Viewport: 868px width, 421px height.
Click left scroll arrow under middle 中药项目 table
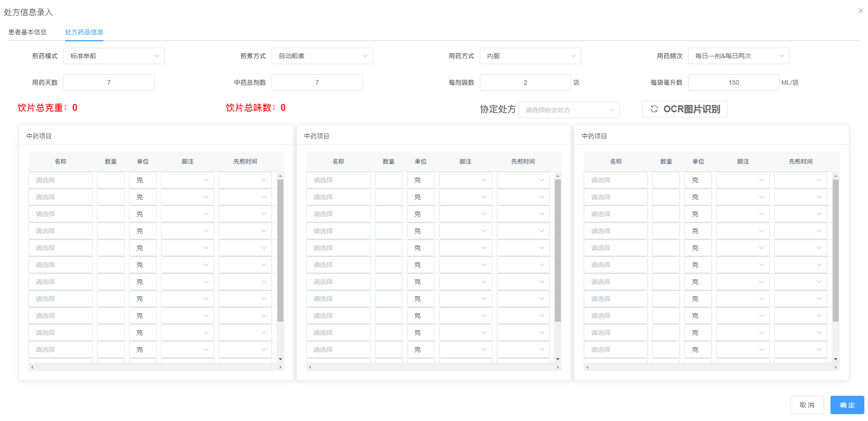pos(310,367)
